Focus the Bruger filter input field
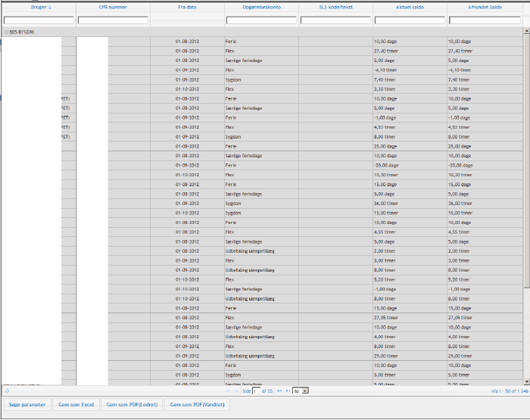Viewport: 530px width, 420px height. (x=39, y=20)
